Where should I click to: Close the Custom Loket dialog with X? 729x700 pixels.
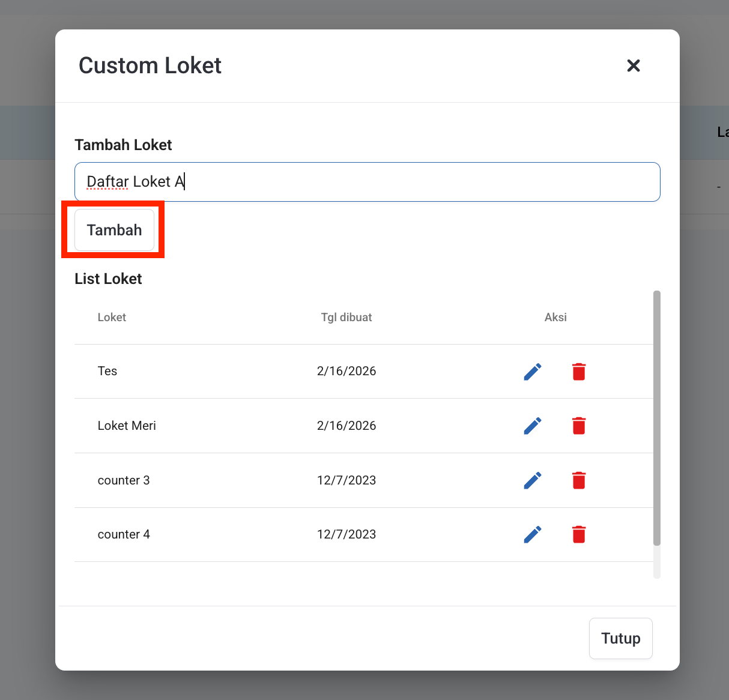(x=634, y=65)
